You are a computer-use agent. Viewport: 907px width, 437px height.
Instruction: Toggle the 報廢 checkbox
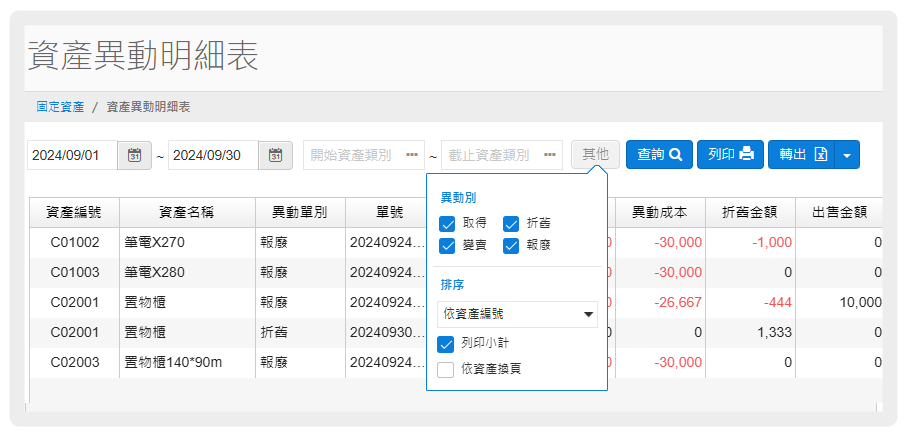pos(512,245)
